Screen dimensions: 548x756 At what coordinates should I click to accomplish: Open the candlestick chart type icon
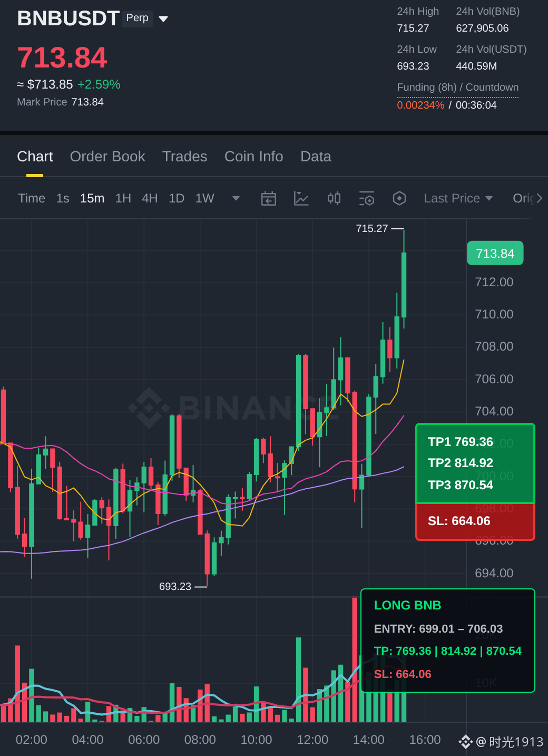(334, 198)
